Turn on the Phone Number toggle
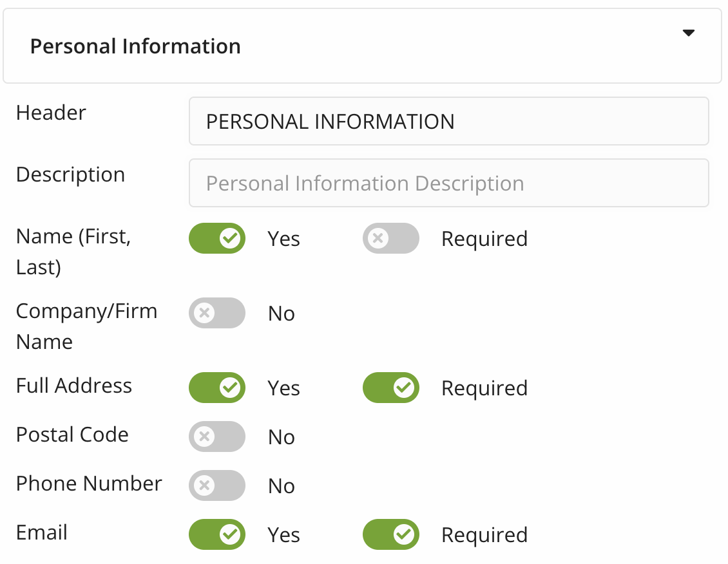 [217, 485]
